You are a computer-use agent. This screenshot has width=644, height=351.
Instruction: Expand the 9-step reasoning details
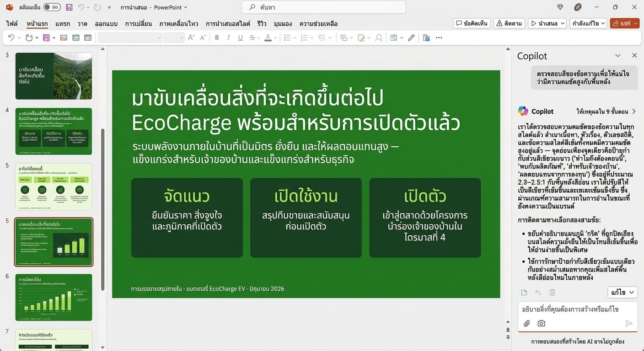point(607,111)
